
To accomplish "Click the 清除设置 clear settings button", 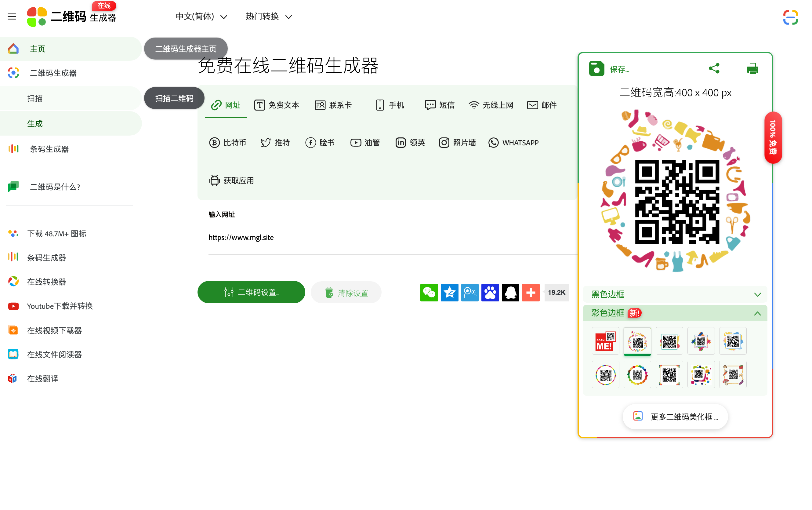I will click(x=346, y=292).
